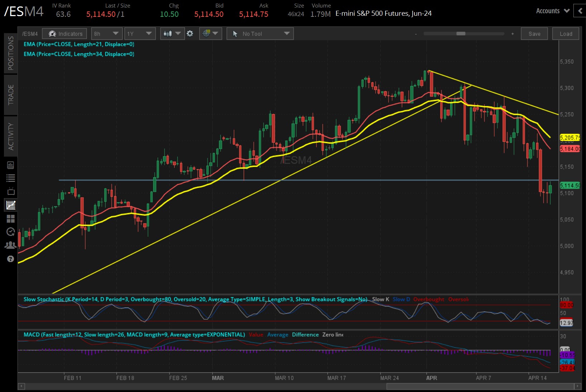Click the change value 10.50
This screenshot has height=392, width=586.
pyautogui.click(x=169, y=14)
